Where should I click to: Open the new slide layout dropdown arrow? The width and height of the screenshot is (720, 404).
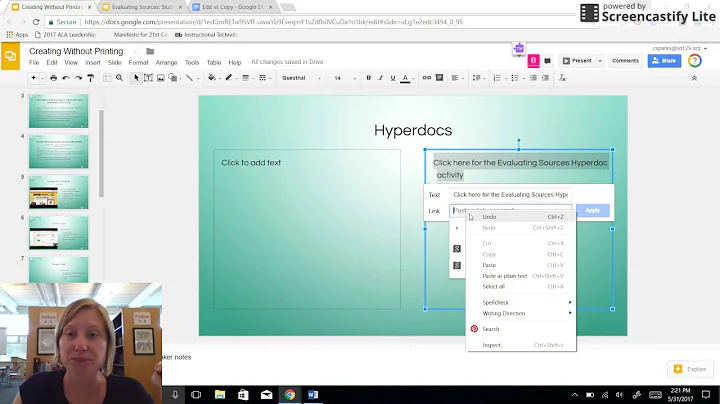point(42,79)
